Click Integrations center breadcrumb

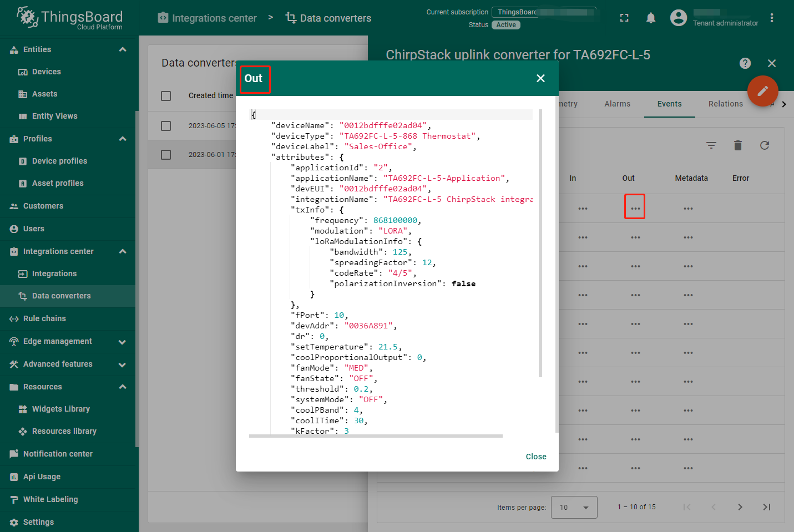207,18
